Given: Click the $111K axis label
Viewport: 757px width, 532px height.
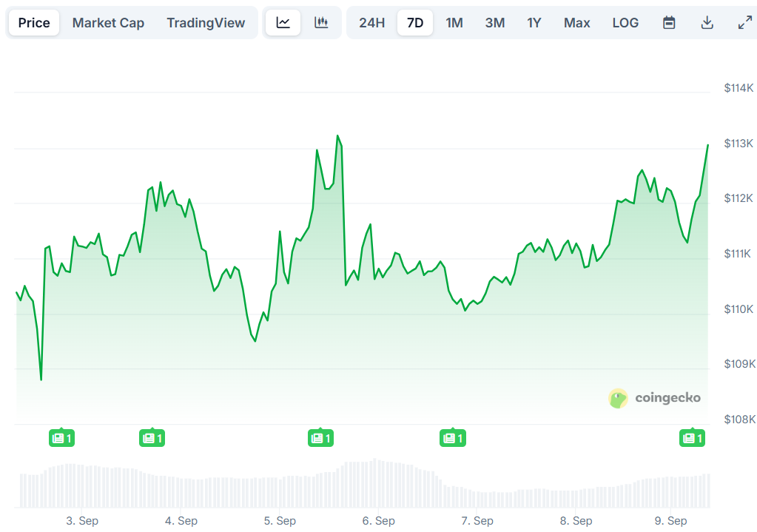Looking at the screenshot, I should tap(738, 254).
